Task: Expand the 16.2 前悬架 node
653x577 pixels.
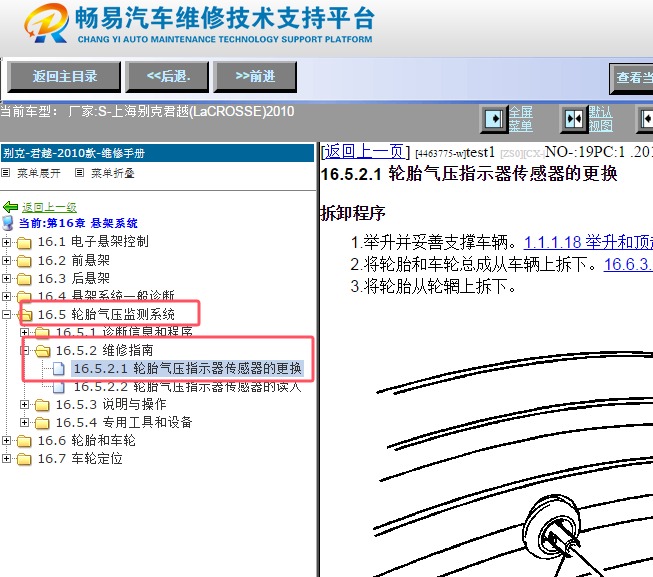Action: click(6, 260)
